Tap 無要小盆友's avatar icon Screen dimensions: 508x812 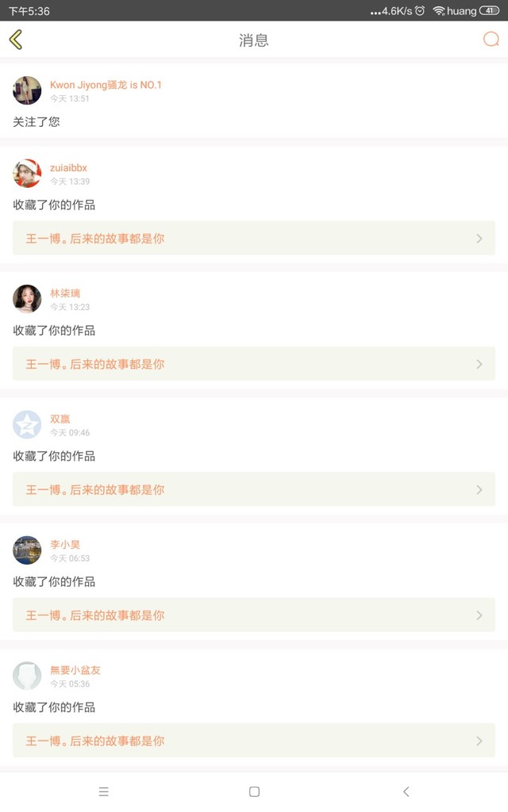click(x=27, y=676)
